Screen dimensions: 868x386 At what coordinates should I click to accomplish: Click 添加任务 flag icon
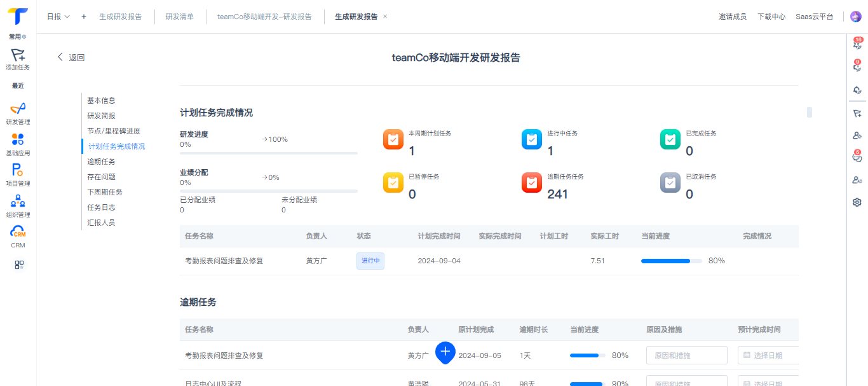coord(18,59)
